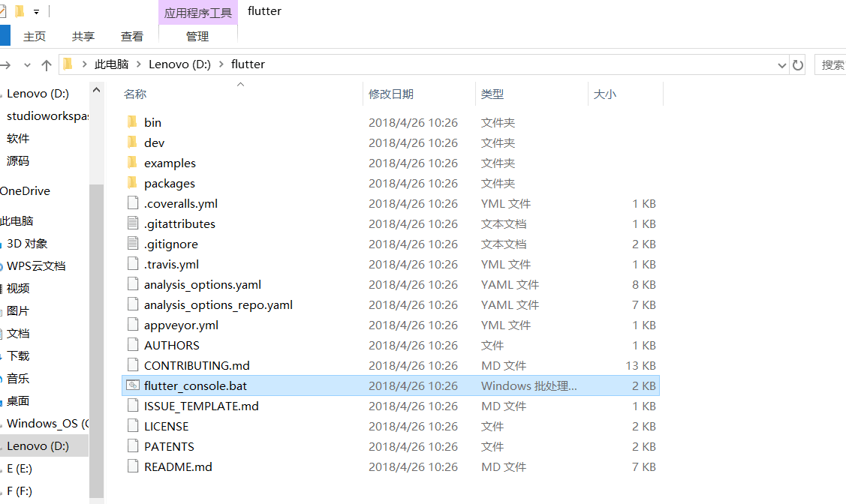Select 此电脑 in navigation pane
Viewport: 846px width, 504px height.
[x=17, y=221]
